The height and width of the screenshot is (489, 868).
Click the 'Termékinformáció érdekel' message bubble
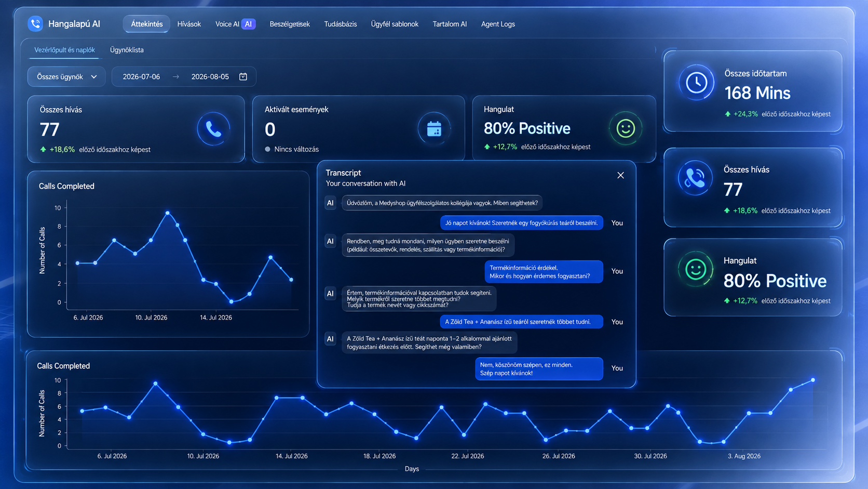tap(544, 272)
